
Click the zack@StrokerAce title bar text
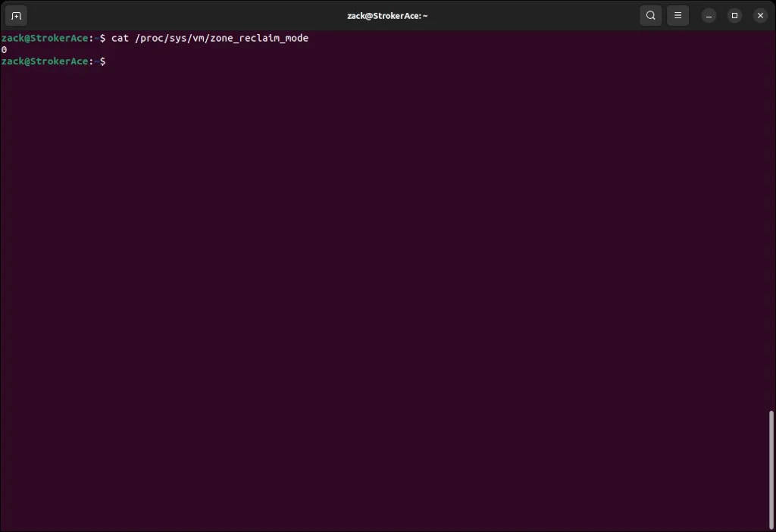click(x=387, y=15)
